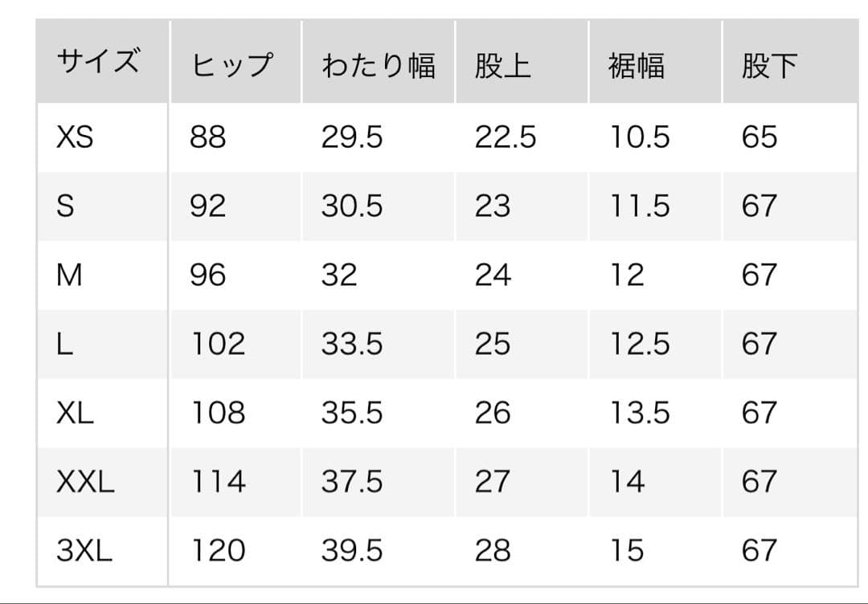Click thigh width value 39.5
This screenshot has width=868, height=604.
click(x=352, y=550)
